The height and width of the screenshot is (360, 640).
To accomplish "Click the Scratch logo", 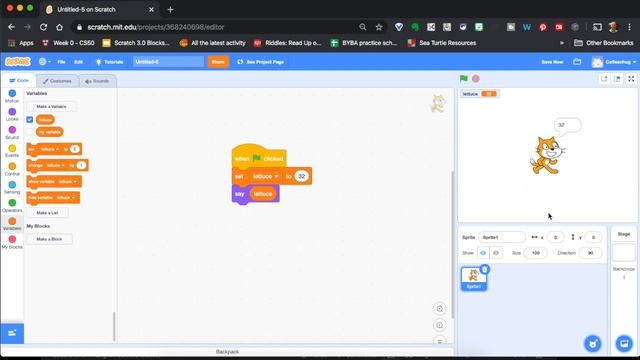I will coord(18,62).
